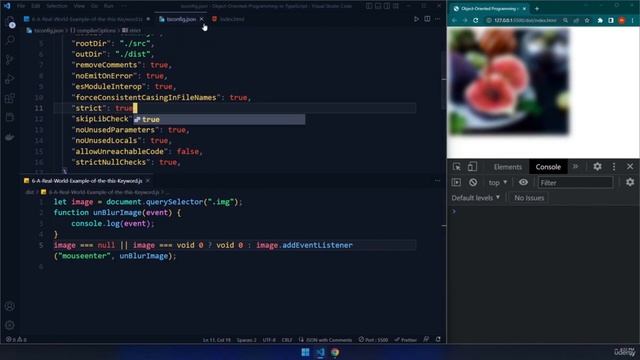Viewport: 640px width, 360px height.
Task: Click the blurred fig image on page
Action: pyautogui.click(x=509, y=81)
